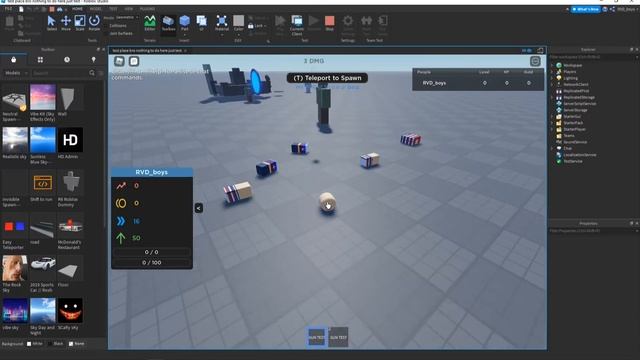640x360 pixels.
Task: Expand the StarterGui tree node
Action: click(x=552, y=116)
